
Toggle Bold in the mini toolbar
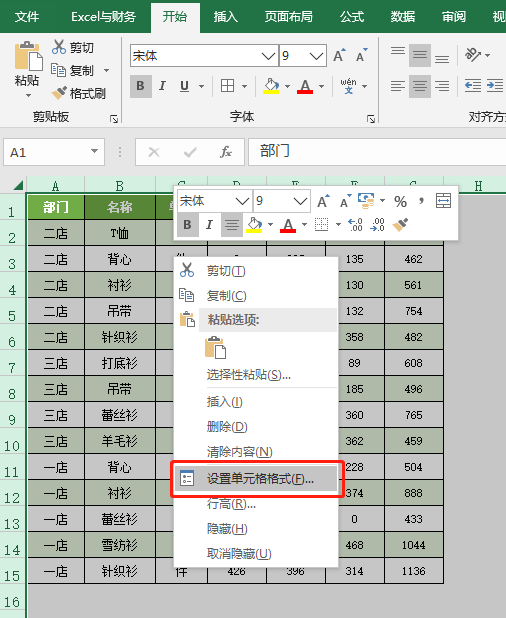pyautogui.click(x=188, y=225)
